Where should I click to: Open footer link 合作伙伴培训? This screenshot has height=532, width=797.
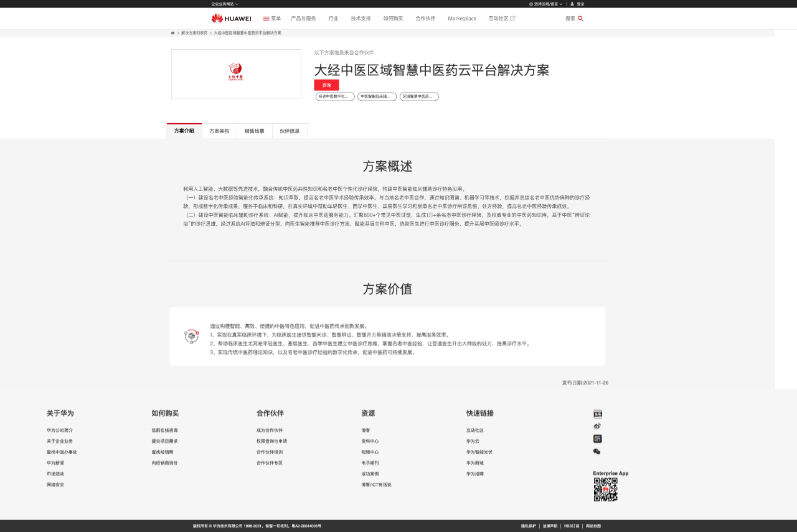(270, 452)
